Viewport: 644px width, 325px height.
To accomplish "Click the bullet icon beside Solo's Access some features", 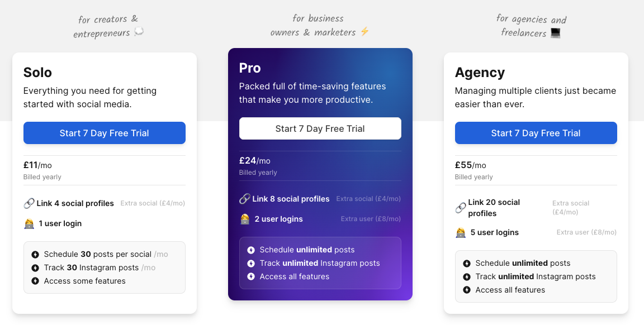I will point(35,281).
